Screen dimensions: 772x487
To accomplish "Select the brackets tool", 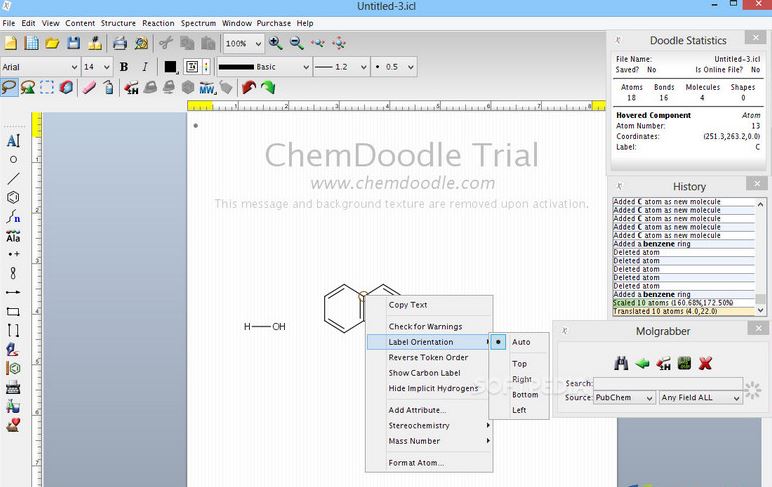I will pos(13,330).
